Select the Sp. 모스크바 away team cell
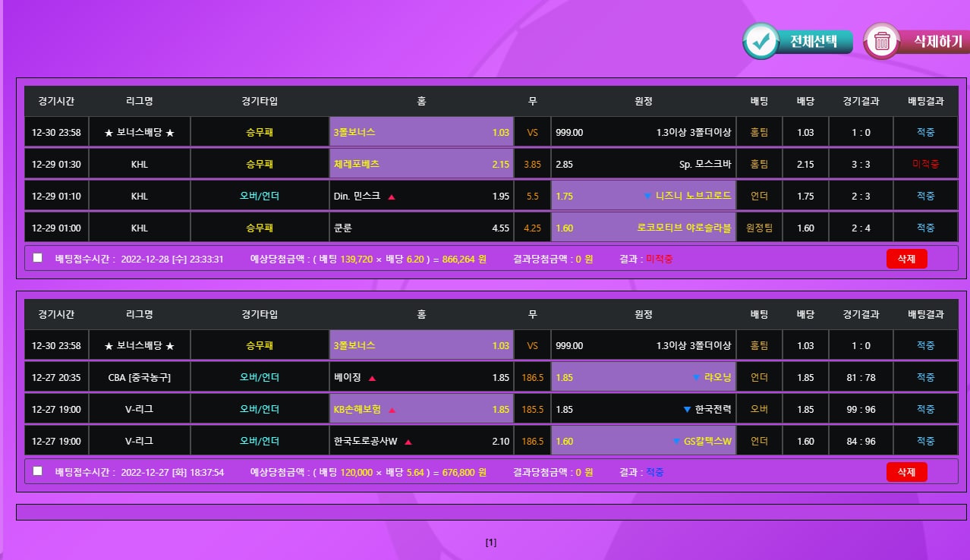This screenshot has height=560, width=970. coord(644,164)
